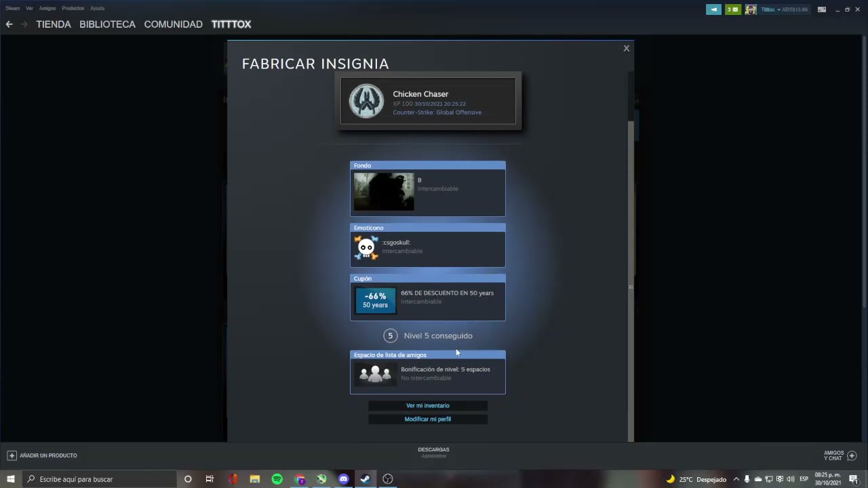Show hidden system tray icons
Screen dimensions: 868x488
coord(736,479)
